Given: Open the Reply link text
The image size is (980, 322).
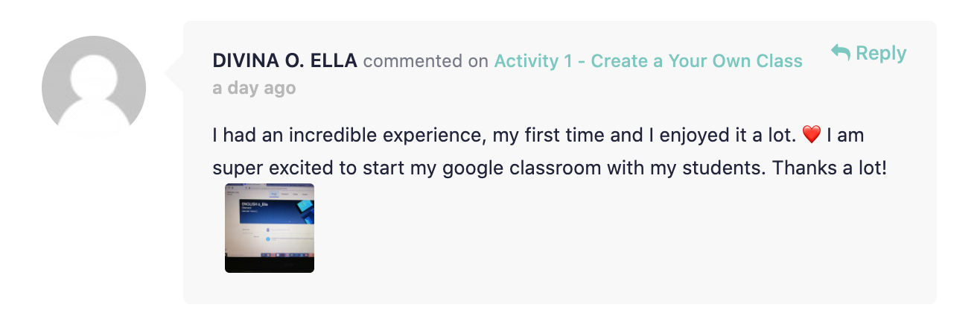Looking at the screenshot, I should (881, 54).
